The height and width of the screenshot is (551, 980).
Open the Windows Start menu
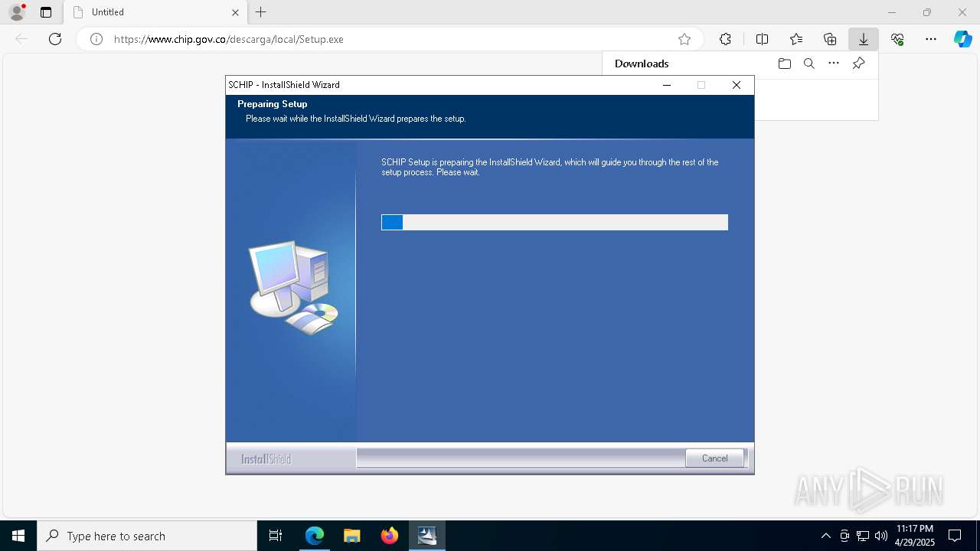pyautogui.click(x=18, y=536)
